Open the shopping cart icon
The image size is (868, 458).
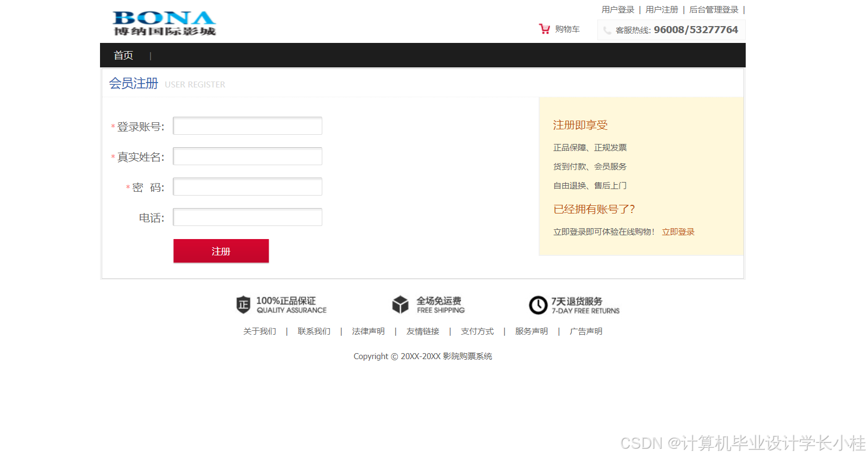coord(544,29)
